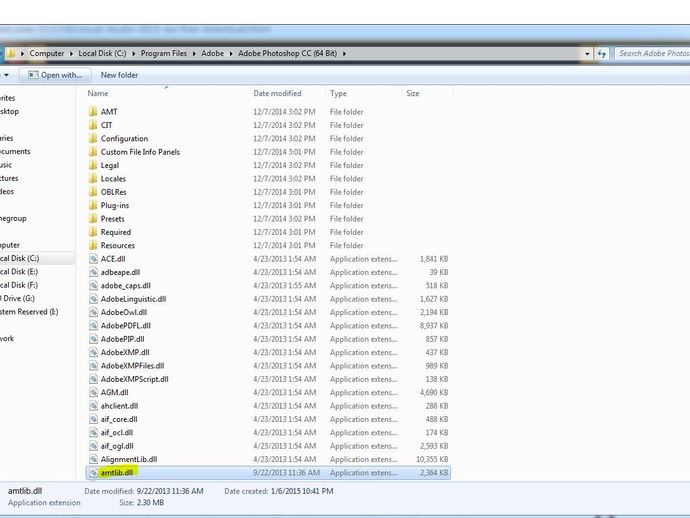Click the 8,937 KB size value
This screenshot has width=690, height=518.
[x=434, y=325]
